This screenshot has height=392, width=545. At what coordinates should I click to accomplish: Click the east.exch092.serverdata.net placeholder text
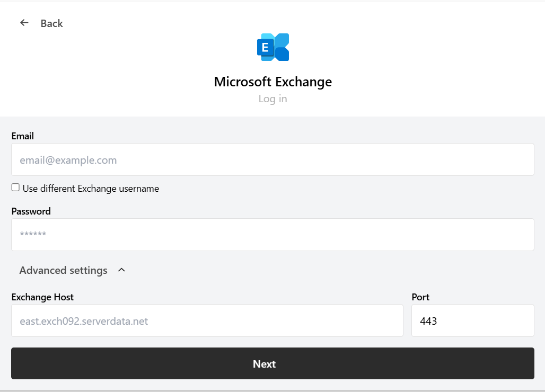[x=84, y=321]
